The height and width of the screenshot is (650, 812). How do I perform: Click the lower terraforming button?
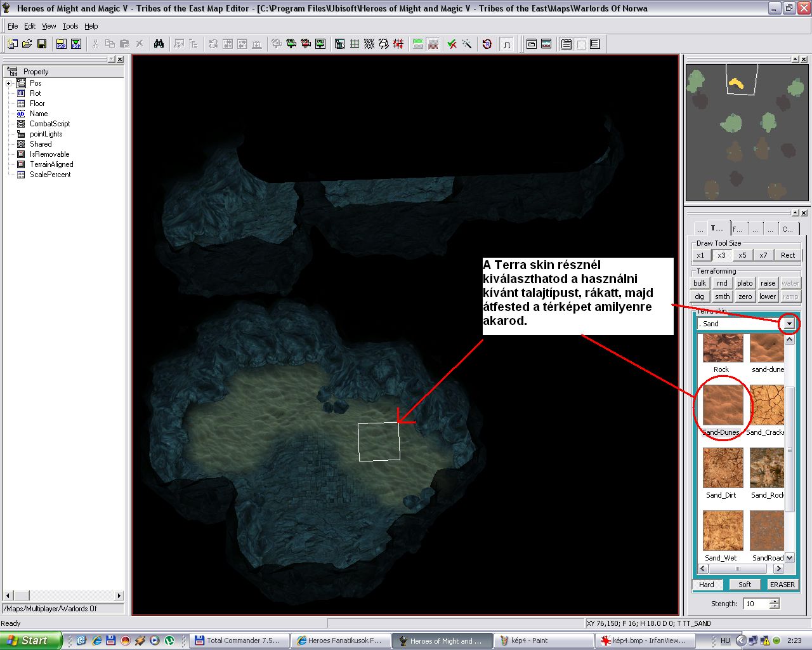click(768, 296)
